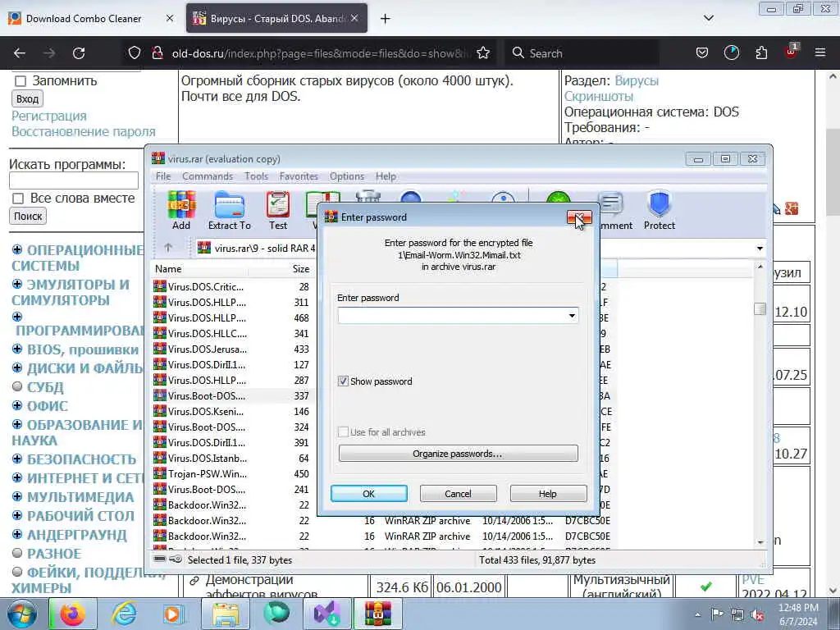Toggle the Show password checkbox
840x630 pixels.
pyautogui.click(x=343, y=381)
